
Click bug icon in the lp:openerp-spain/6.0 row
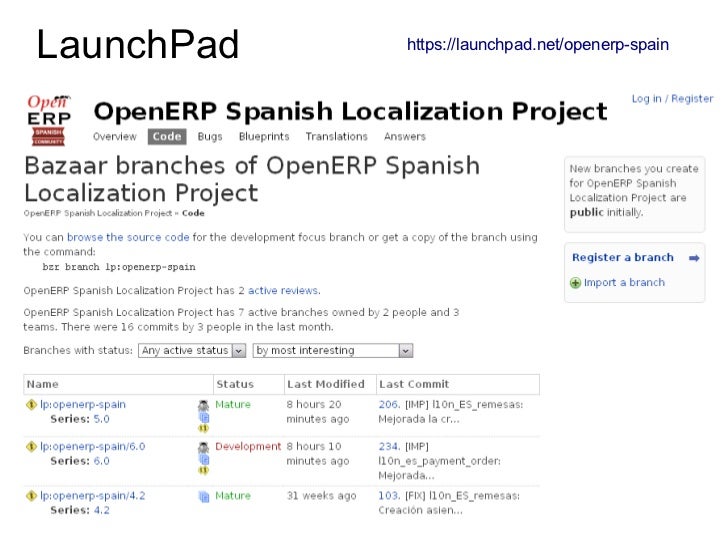pos(203,448)
